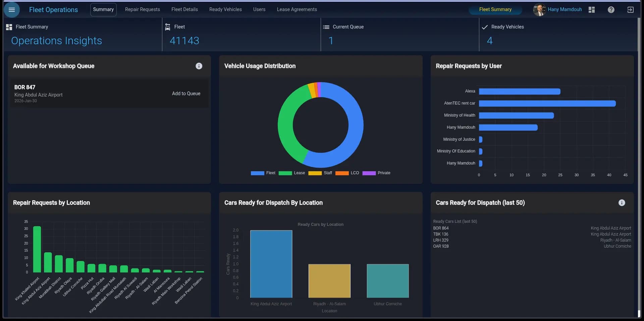Open the Lease Agreements tab

[297, 9]
